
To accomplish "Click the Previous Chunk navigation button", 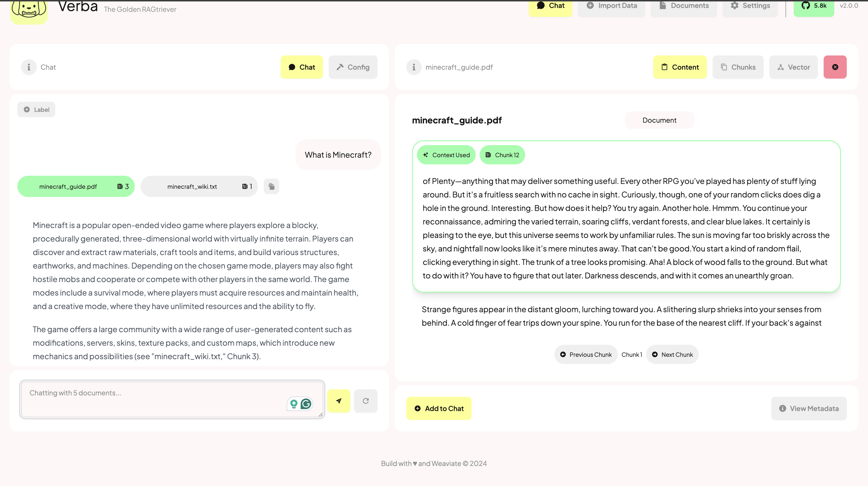I will [585, 354].
